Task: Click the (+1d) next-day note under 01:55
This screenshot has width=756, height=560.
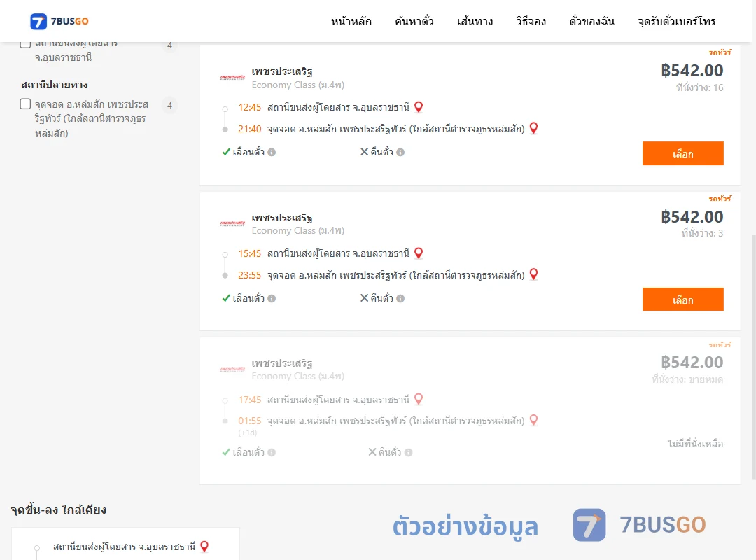Action: click(247, 433)
